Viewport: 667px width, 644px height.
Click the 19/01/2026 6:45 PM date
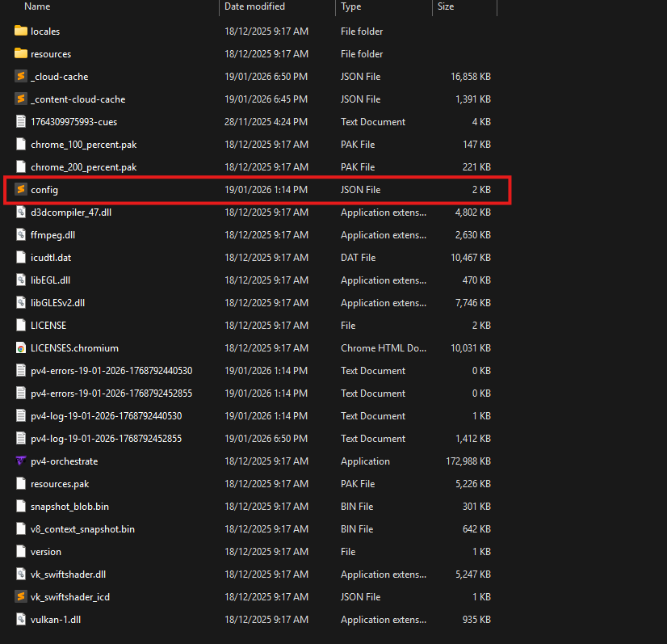[266, 99]
